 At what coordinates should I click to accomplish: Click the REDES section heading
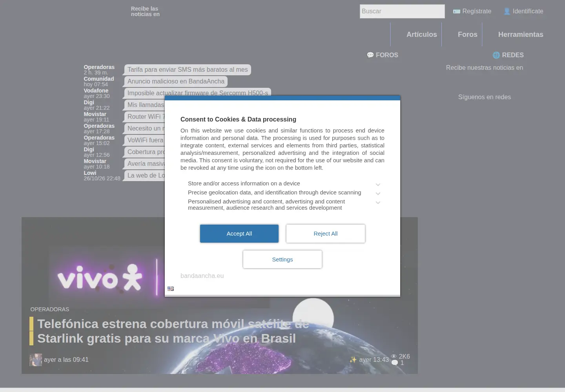[513, 55]
